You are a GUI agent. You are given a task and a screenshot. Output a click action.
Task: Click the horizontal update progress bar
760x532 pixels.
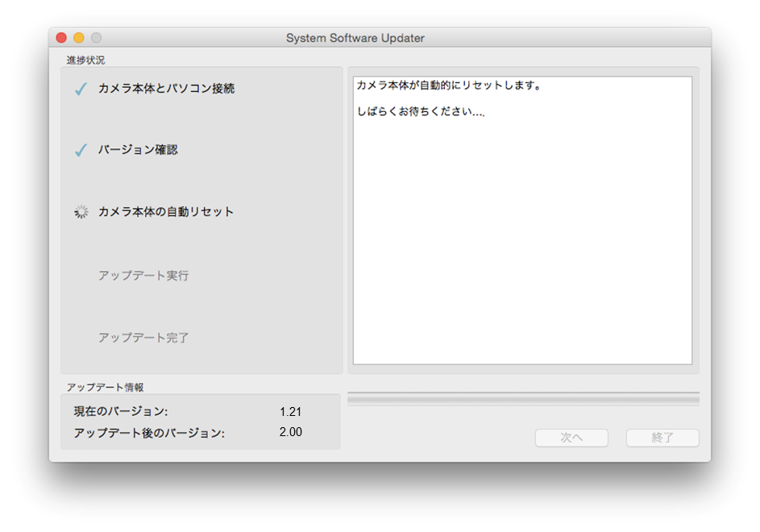pyautogui.click(x=523, y=398)
